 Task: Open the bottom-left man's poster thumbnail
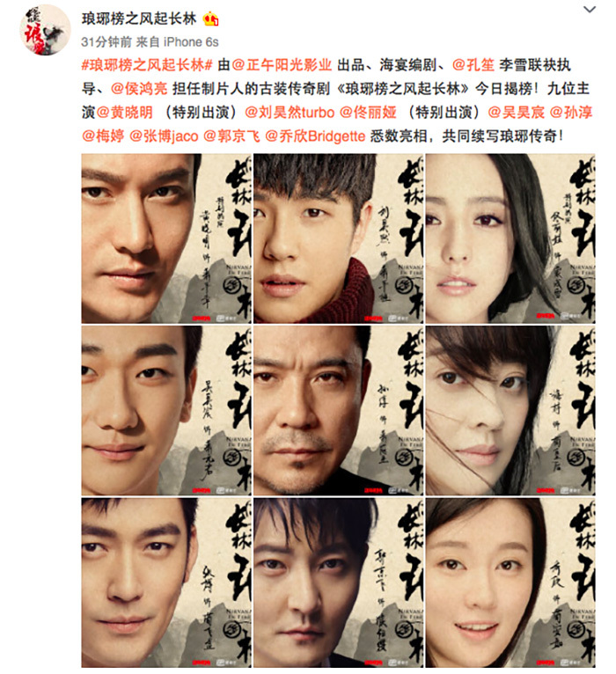[x=166, y=582]
